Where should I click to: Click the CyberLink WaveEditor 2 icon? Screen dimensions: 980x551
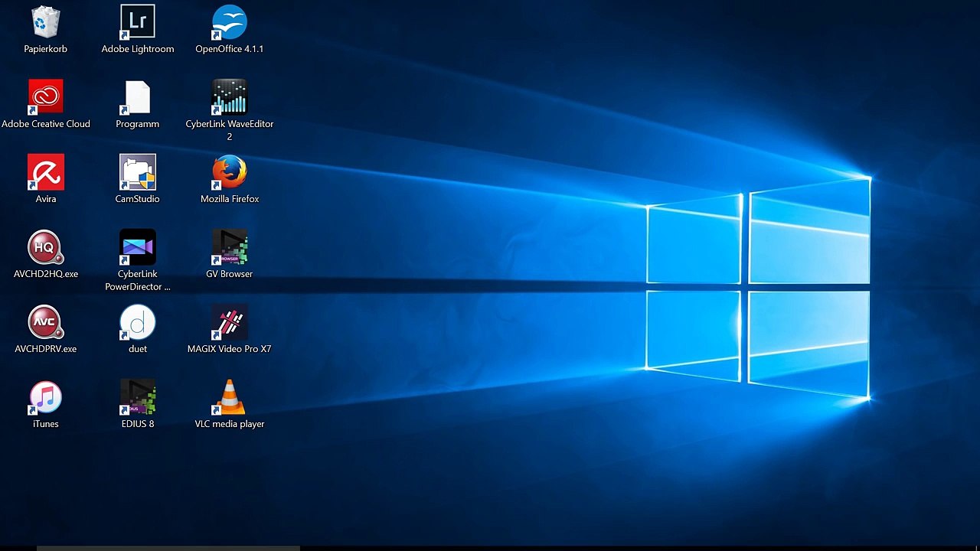tap(230, 97)
